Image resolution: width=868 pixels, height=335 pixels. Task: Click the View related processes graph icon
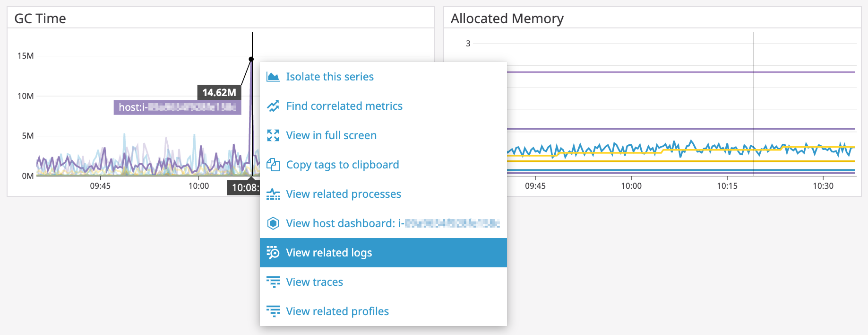coord(273,194)
